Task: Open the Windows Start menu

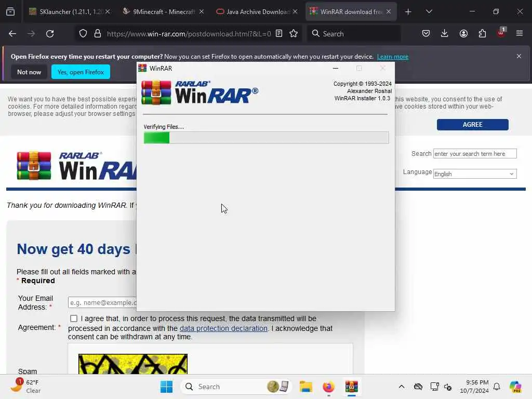Action: point(166,387)
